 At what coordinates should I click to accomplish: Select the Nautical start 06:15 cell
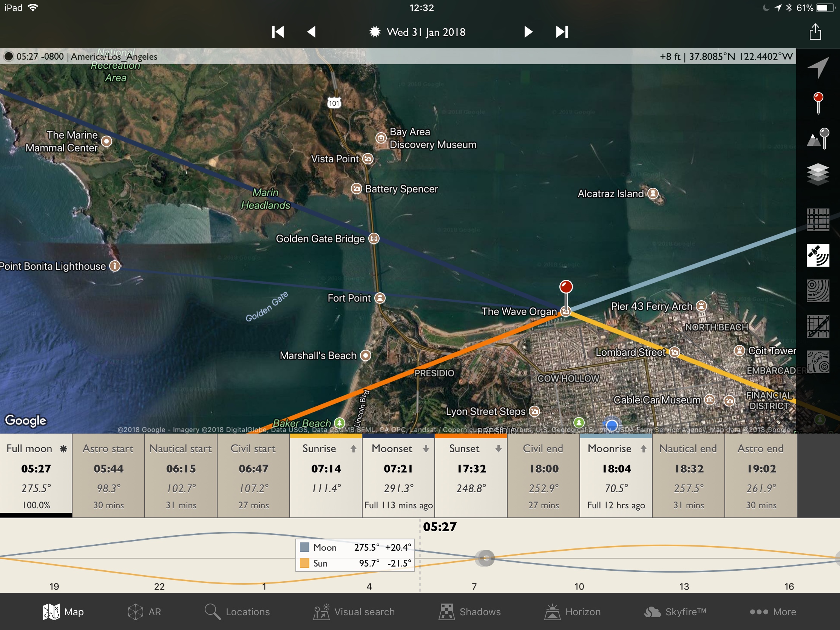181,476
